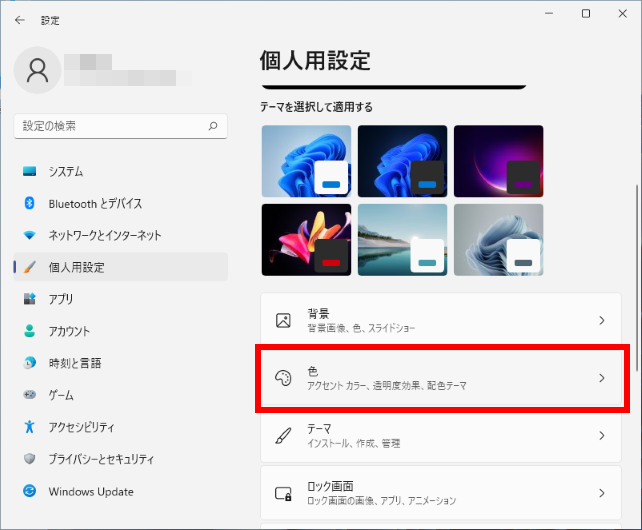Apply the light blue bloom theme
The width and height of the screenshot is (642, 530).
[306, 161]
